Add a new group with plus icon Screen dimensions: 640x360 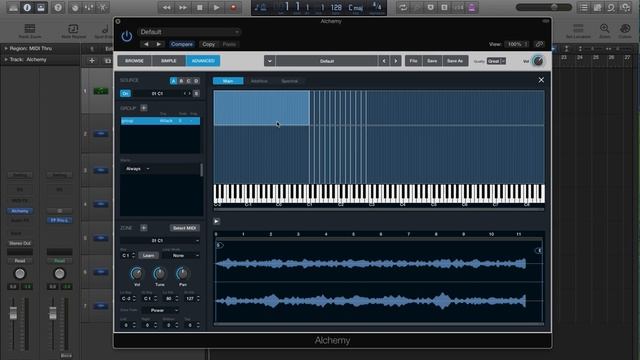pos(144,108)
